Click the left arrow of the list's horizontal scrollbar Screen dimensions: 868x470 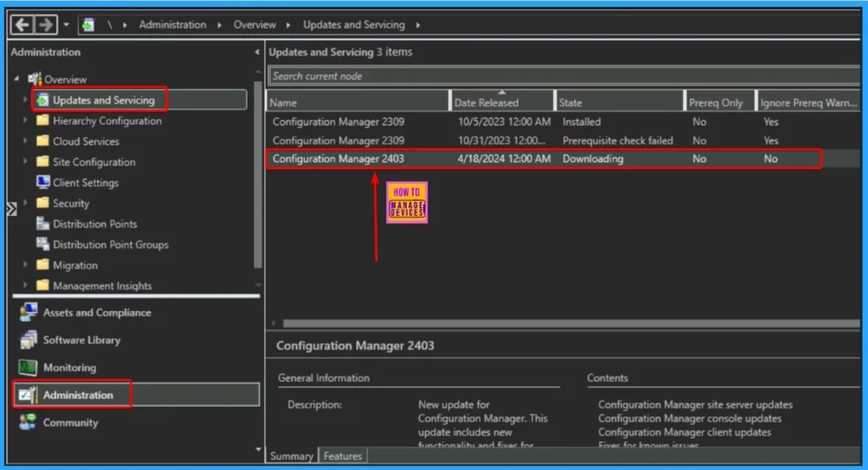coord(274,323)
